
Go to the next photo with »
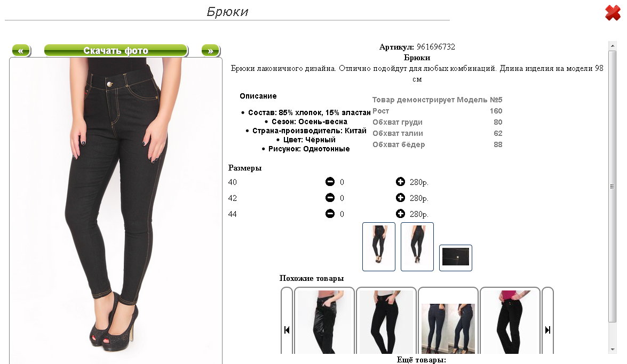211,50
